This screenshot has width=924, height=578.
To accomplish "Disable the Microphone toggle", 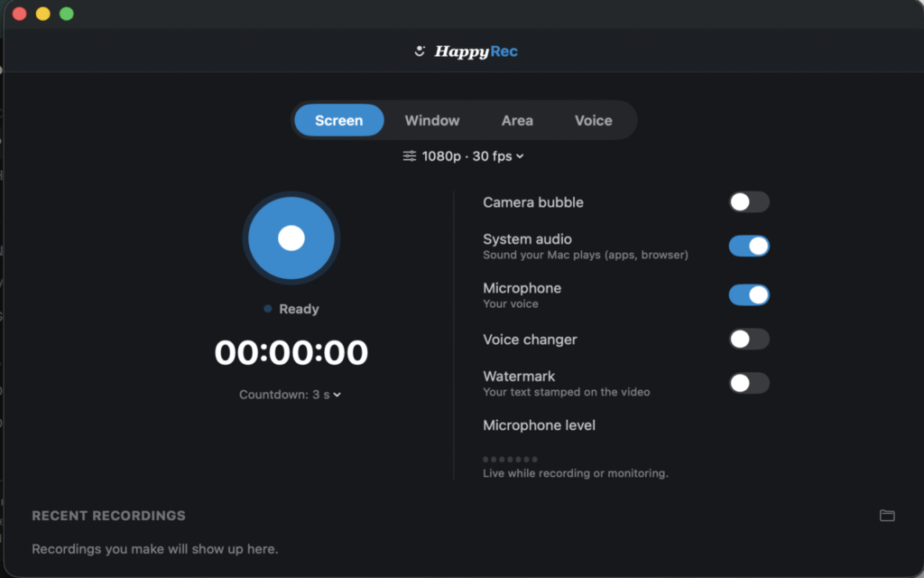I will pyautogui.click(x=749, y=295).
